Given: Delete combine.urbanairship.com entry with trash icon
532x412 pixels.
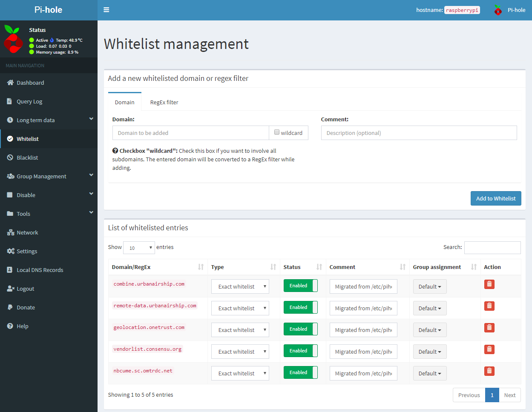Looking at the screenshot, I should pos(489,284).
